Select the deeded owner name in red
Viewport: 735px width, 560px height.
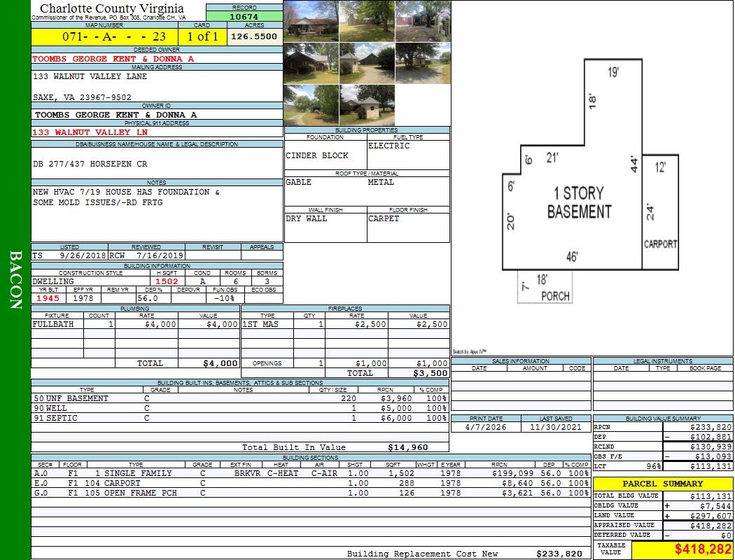[x=113, y=59]
